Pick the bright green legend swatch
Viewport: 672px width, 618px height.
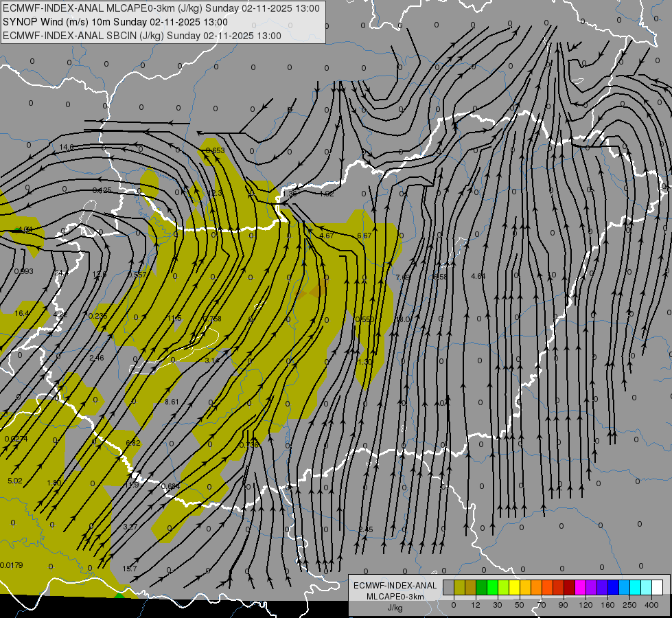point(492,588)
